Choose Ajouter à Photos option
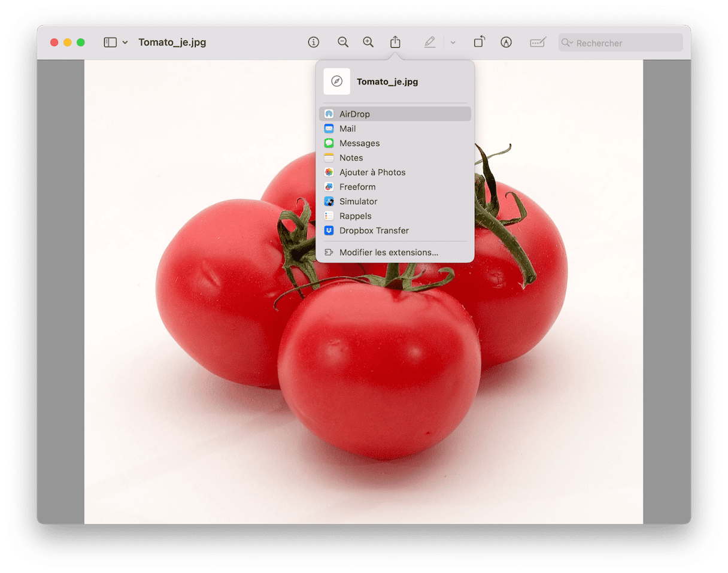This screenshot has width=728, height=573. (x=372, y=172)
